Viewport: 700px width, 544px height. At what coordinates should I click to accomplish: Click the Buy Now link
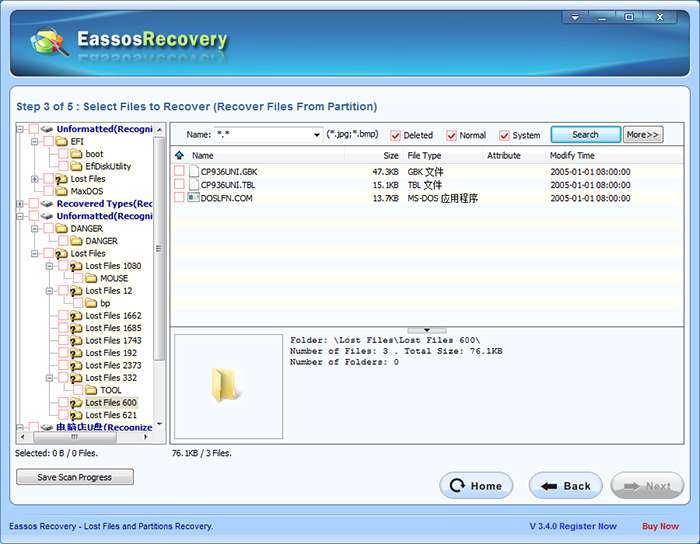660,526
